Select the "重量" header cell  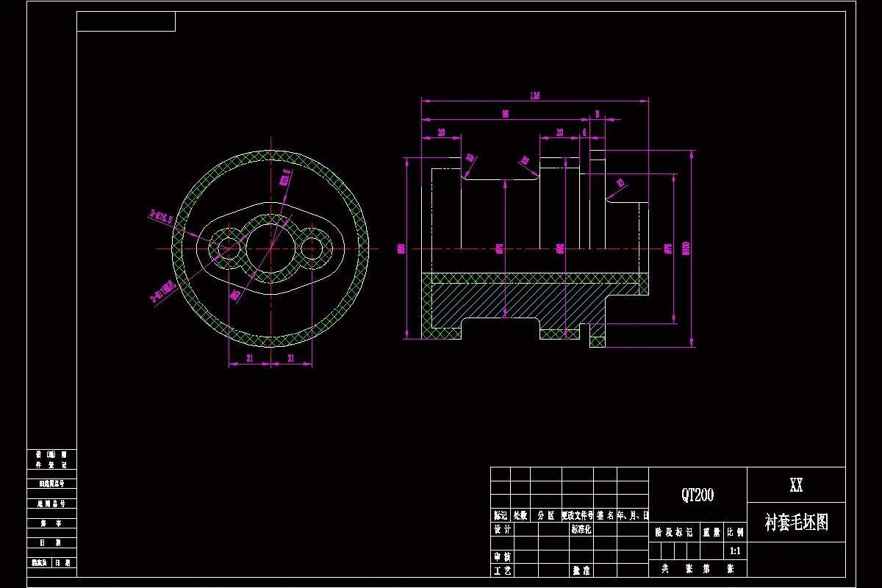click(711, 532)
